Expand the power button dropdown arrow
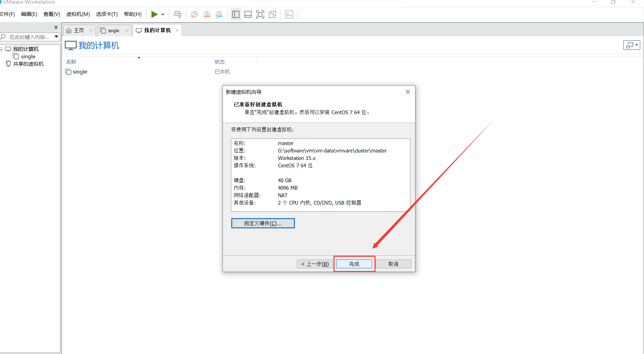This screenshot has height=354, width=644. tap(163, 14)
